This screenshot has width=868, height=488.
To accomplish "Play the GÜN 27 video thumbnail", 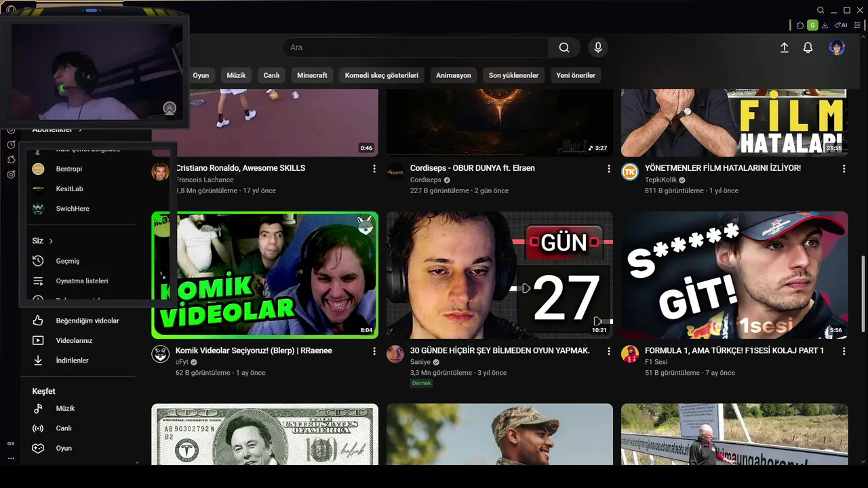I will tap(500, 275).
